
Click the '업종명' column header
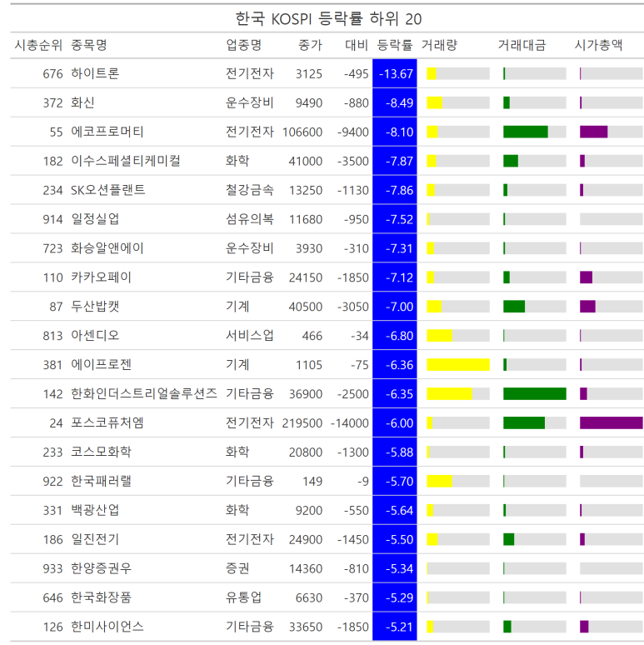243,45
